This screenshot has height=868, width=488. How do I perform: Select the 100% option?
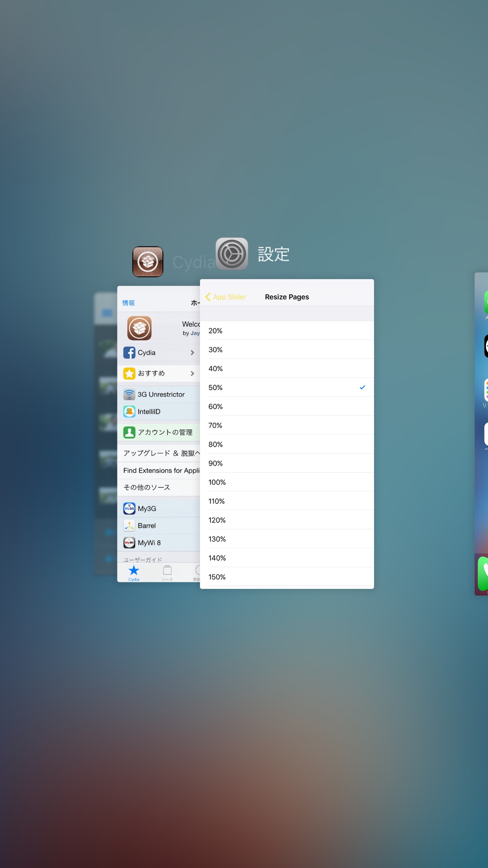pyautogui.click(x=287, y=482)
